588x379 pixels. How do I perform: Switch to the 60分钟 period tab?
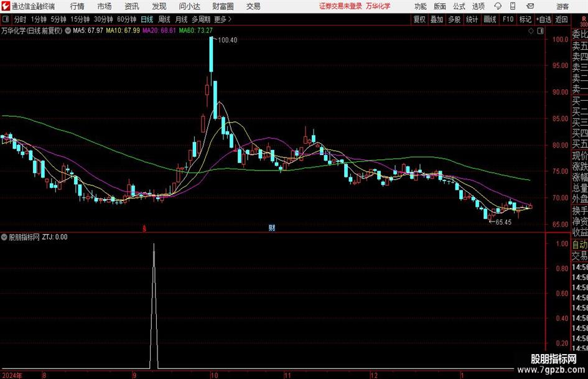pos(127,19)
